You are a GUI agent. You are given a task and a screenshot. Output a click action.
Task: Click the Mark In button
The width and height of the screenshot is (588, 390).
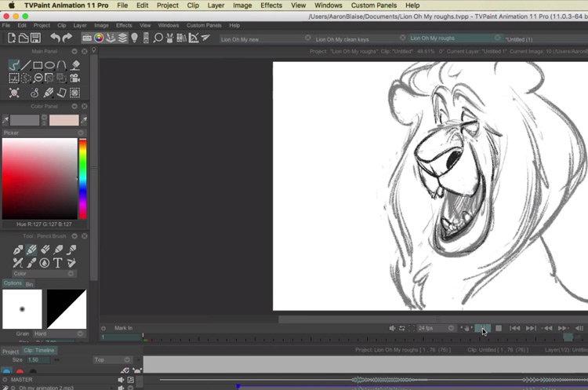pos(123,328)
